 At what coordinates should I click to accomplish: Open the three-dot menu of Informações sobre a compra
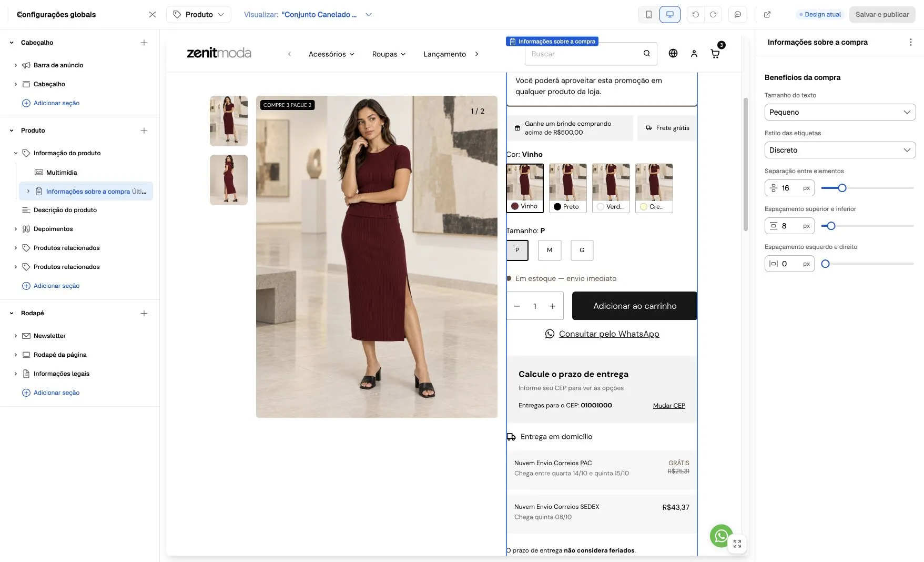911,42
